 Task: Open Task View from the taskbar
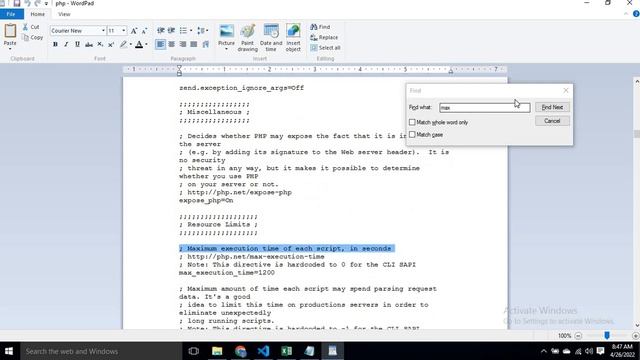[193, 351]
